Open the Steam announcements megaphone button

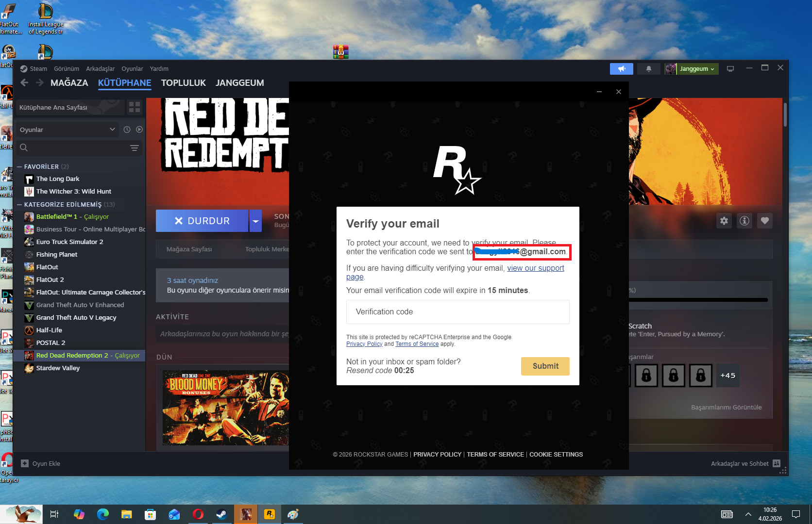[621, 69]
